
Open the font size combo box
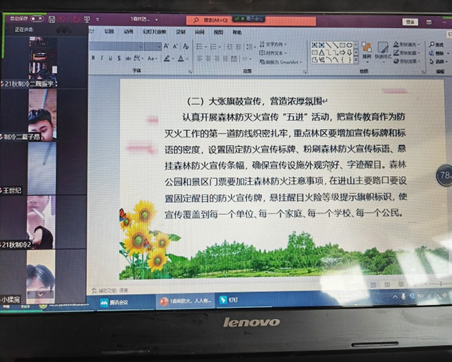(x=153, y=46)
